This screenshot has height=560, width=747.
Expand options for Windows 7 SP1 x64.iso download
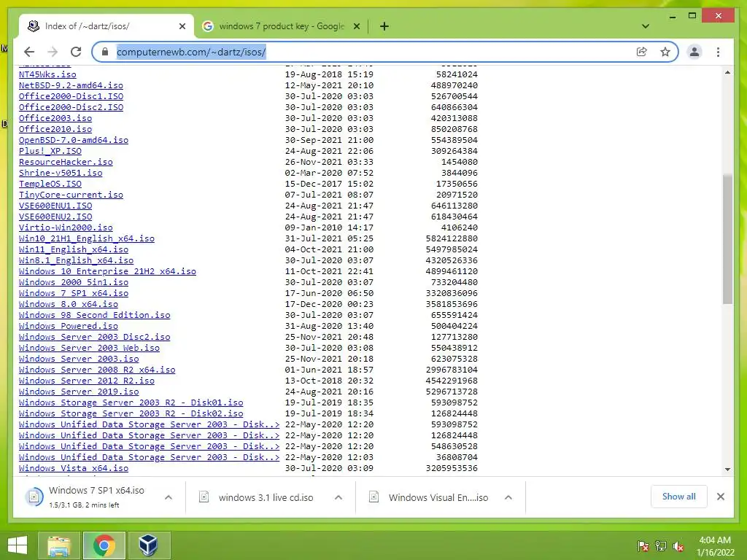pyautogui.click(x=169, y=497)
